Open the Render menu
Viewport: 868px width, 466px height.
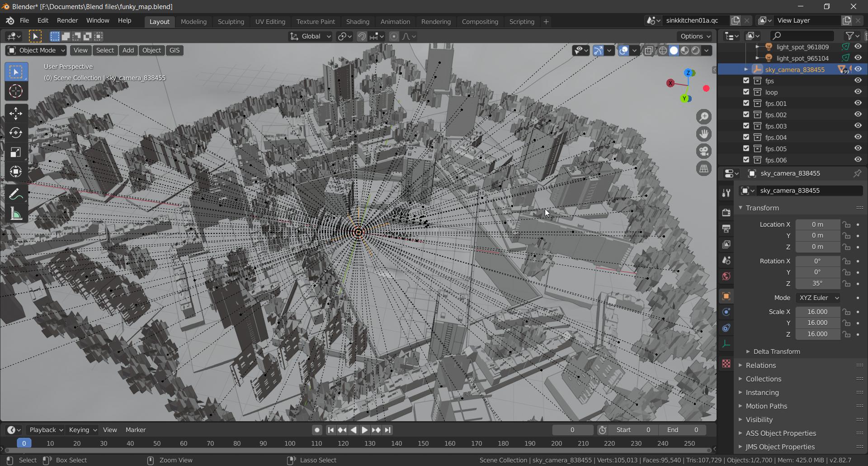coord(67,21)
